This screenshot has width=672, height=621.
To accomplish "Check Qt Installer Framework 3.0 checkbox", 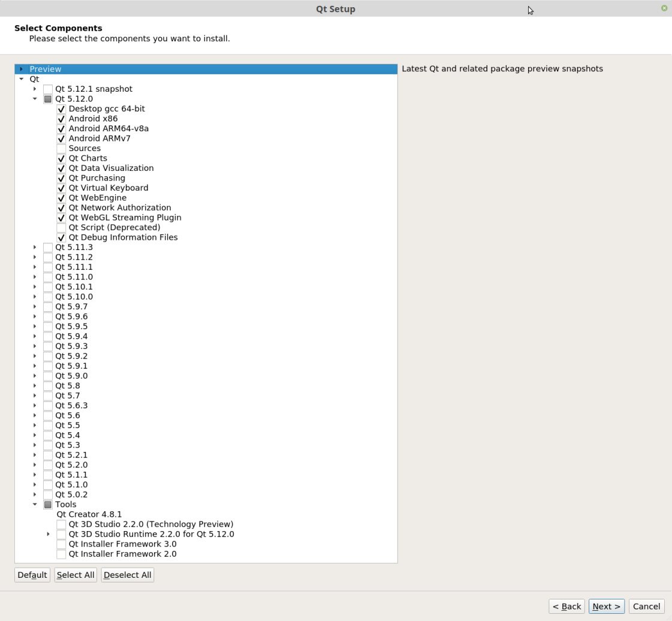I will coord(61,544).
